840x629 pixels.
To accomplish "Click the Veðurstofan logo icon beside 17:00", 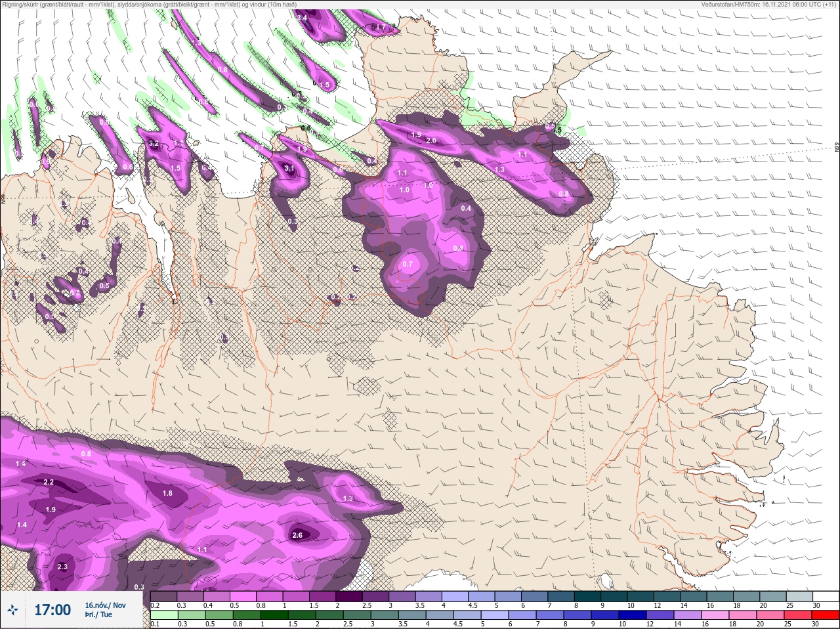I will [12, 611].
